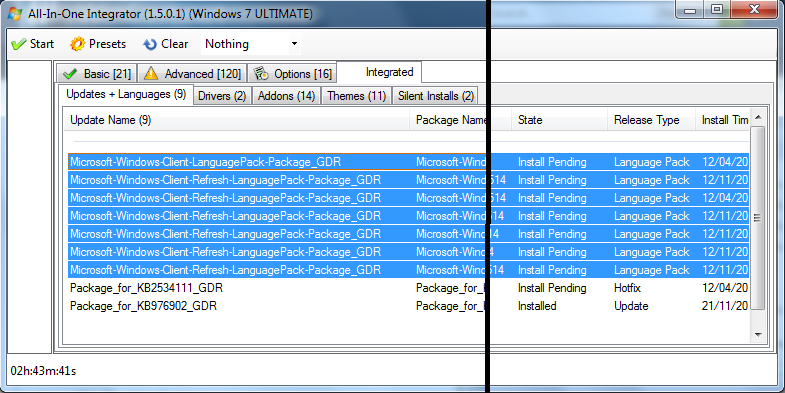Sort by the Update Name (9) column header

pos(236,120)
